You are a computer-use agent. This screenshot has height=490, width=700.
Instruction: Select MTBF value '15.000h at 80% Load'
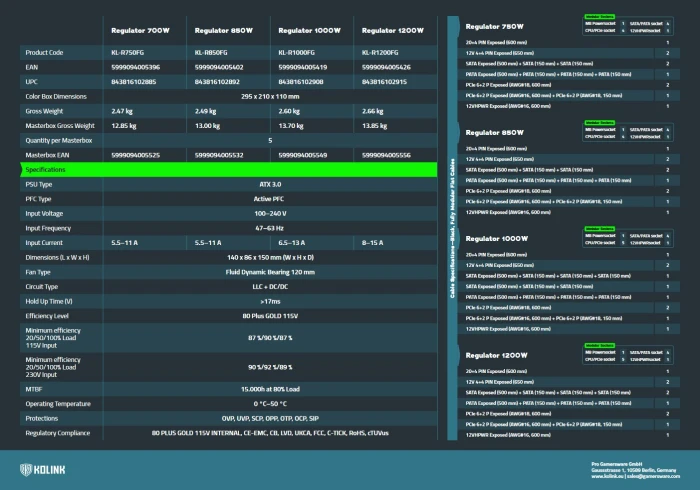tap(270, 389)
